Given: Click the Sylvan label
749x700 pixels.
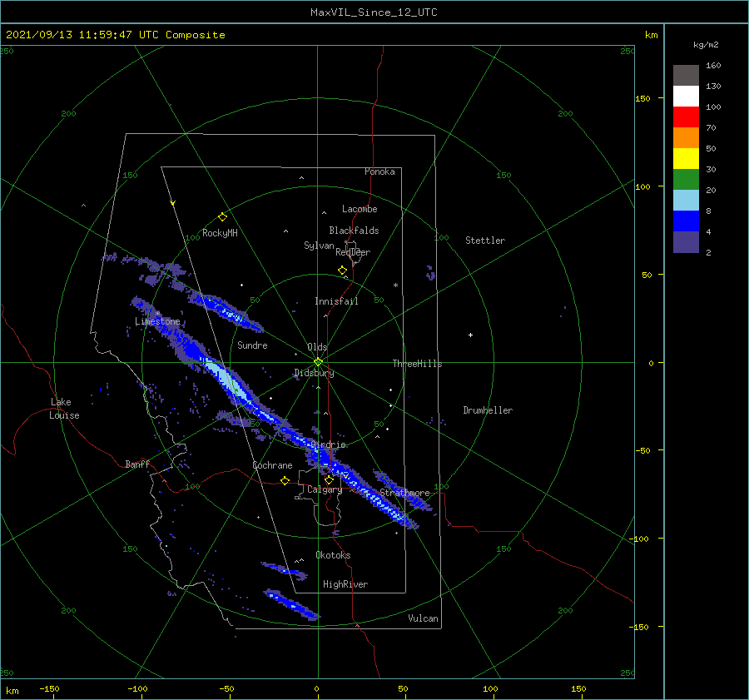Looking at the screenshot, I should coord(319,246).
